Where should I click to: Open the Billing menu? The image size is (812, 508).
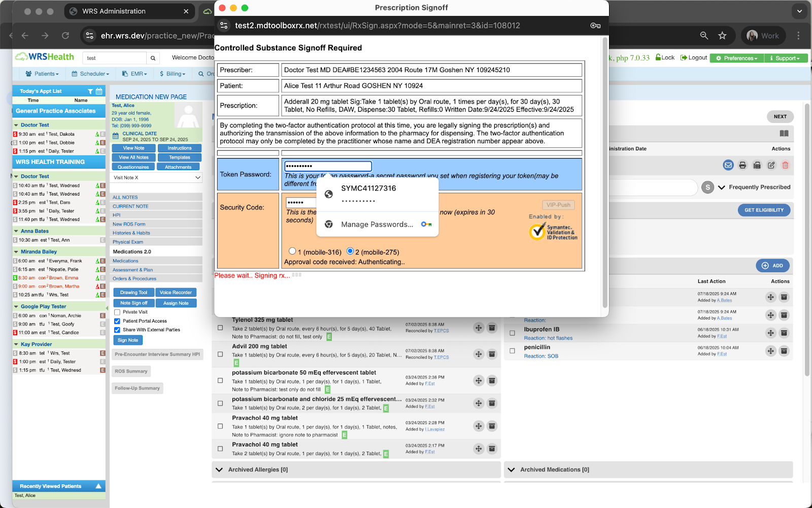(x=173, y=74)
